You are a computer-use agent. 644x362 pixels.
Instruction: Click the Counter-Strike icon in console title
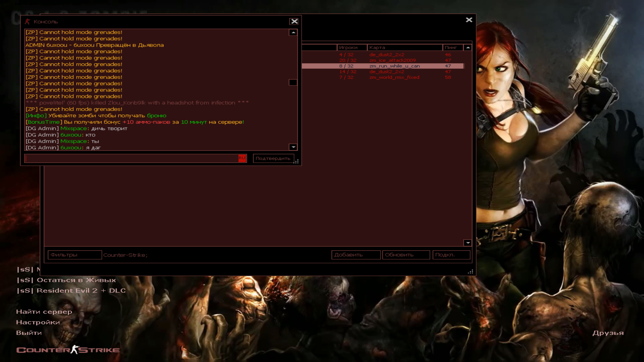click(27, 21)
